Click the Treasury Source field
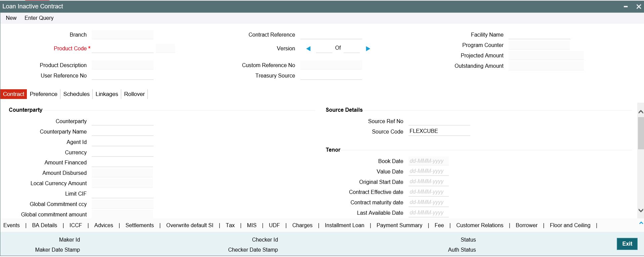644x257 pixels. tap(331, 75)
